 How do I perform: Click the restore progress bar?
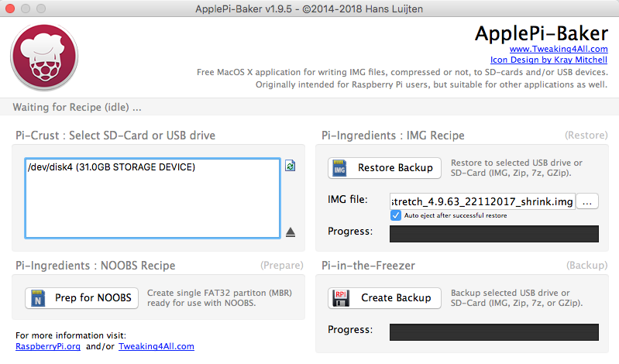tap(493, 232)
